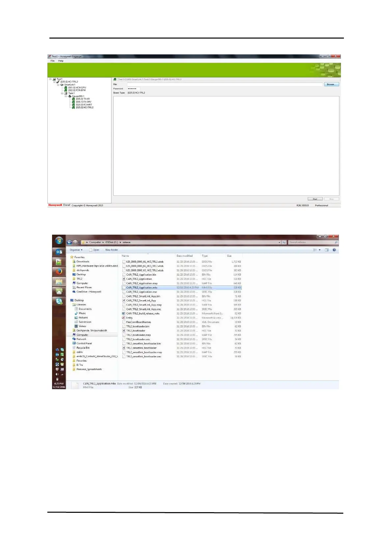Click the volume speaker tray icon
Image resolution: width=392 pixels, height=555 pixels.
click(57, 374)
